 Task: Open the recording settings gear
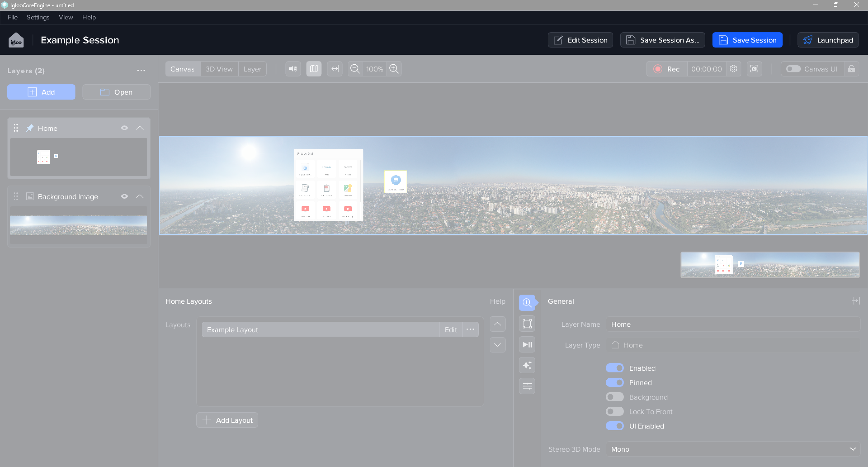[x=733, y=69]
